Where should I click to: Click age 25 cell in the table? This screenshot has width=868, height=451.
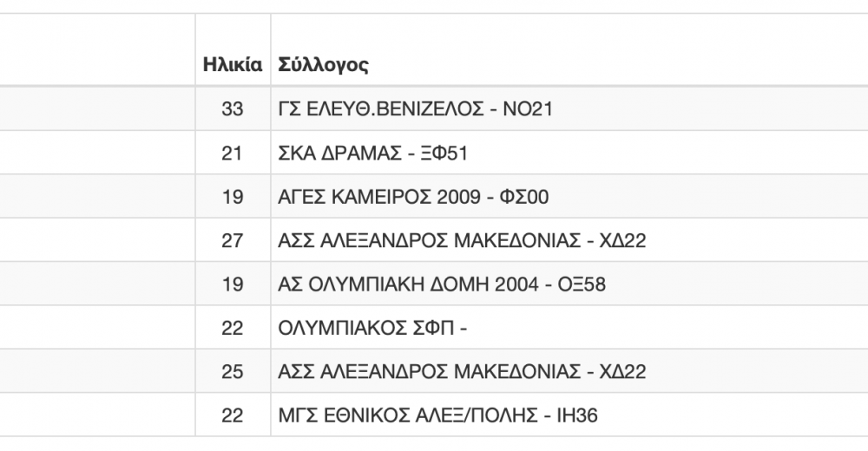233,371
